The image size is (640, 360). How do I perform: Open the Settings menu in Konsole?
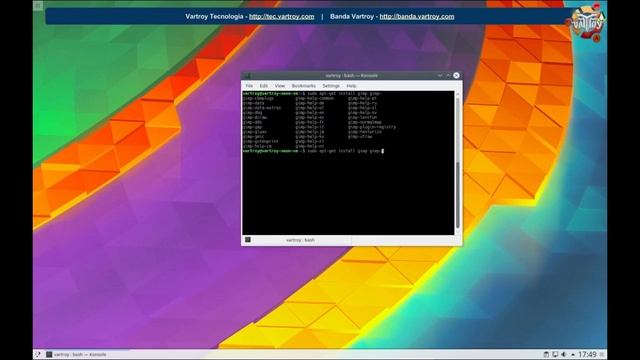pyautogui.click(x=331, y=86)
